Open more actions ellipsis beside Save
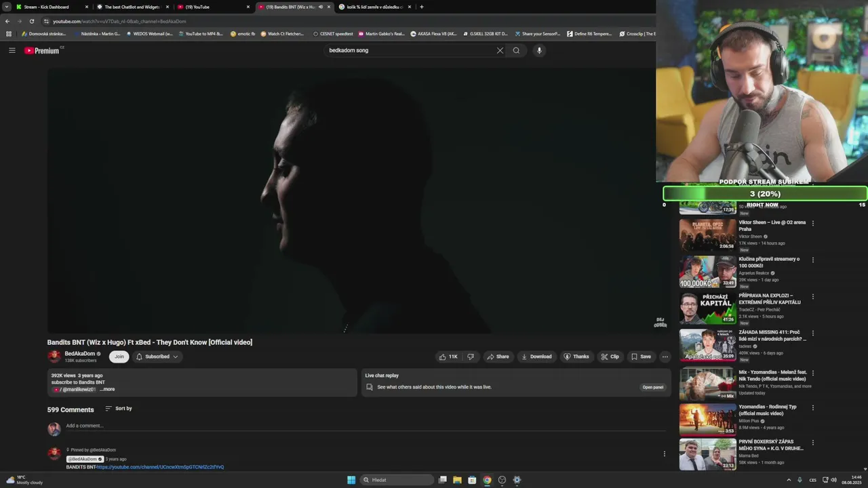868x488 pixels. (665, 357)
